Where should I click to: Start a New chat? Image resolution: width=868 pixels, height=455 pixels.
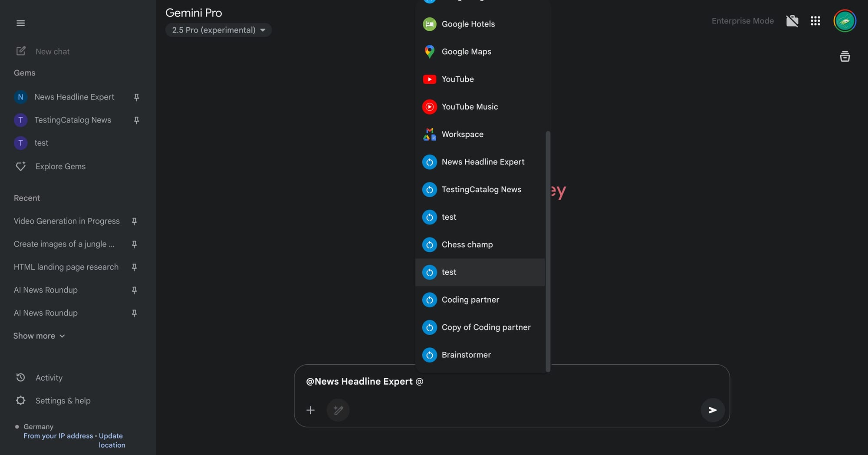(x=53, y=52)
